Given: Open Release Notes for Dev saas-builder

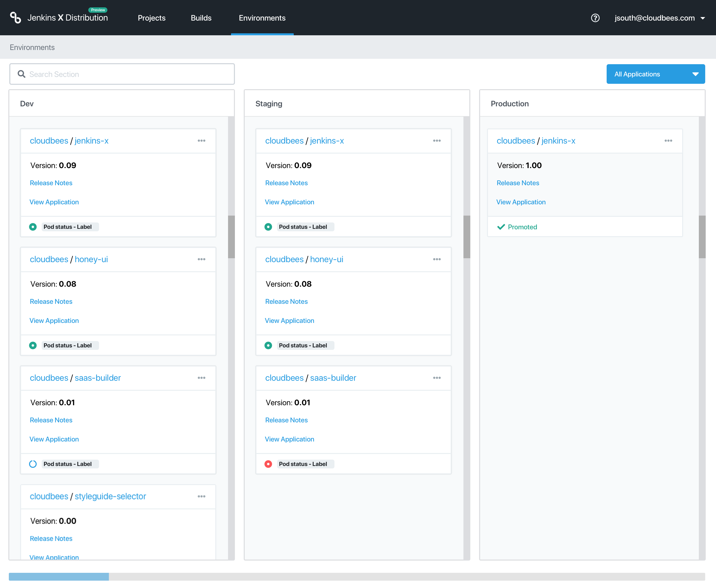Looking at the screenshot, I should click(x=51, y=420).
